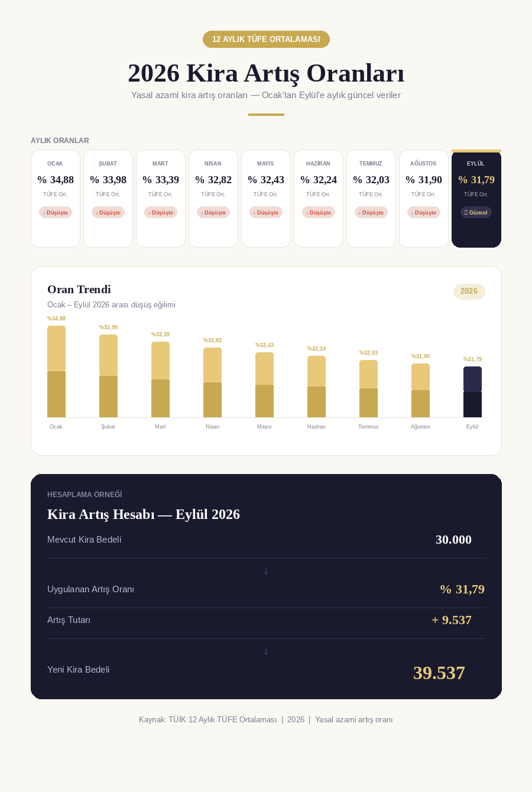
Task: Select the Haziran rate card
Action: pos(319,199)
